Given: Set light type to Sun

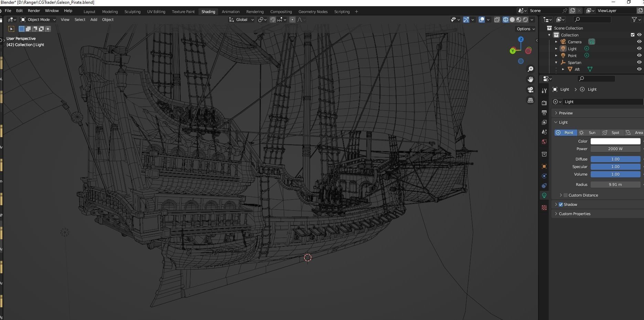Looking at the screenshot, I should pyautogui.click(x=589, y=133).
